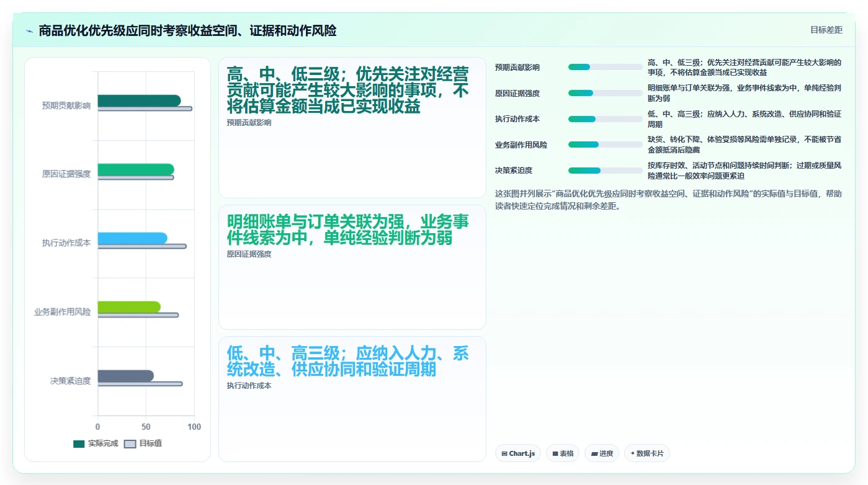
Task: Click the 执行动作成本 progress bar
Action: (606, 119)
